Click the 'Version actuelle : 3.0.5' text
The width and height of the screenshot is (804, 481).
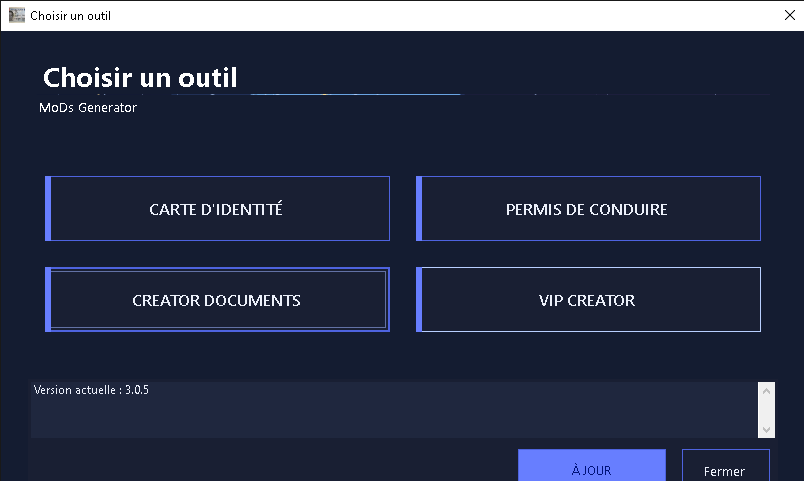(x=91, y=390)
